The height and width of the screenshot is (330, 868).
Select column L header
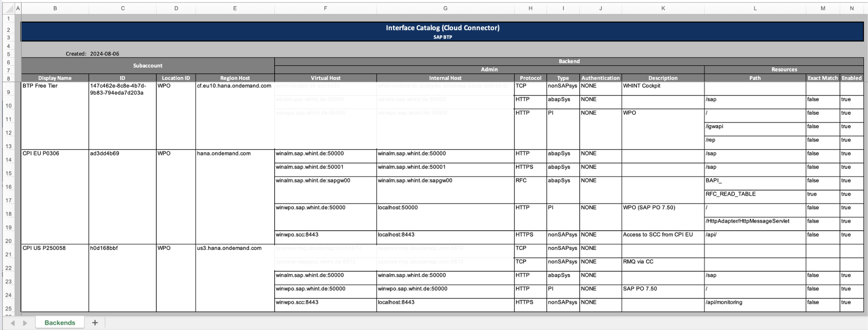click(x=755, y=8)
